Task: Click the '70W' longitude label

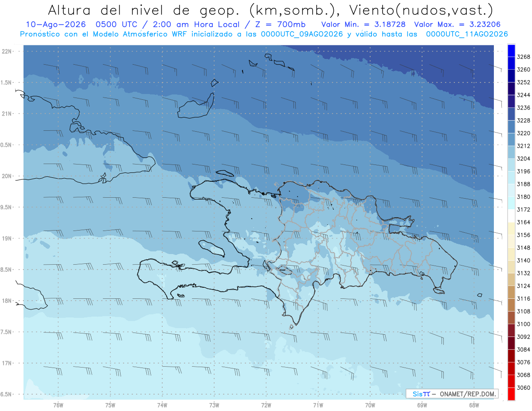Action: coord(370,405)
